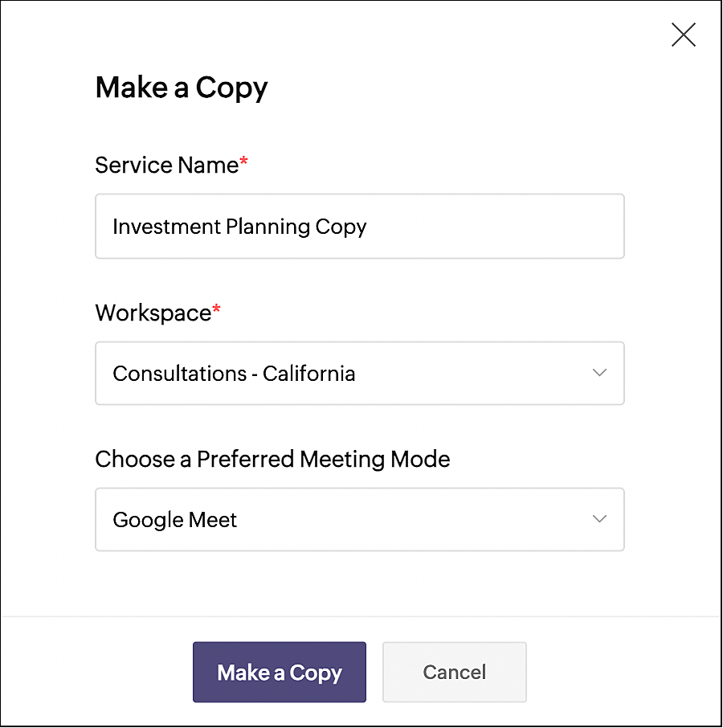The image size is (723, 728).
Task: Click the chevron beside Google Meet
Action: (x=599, y=519)
